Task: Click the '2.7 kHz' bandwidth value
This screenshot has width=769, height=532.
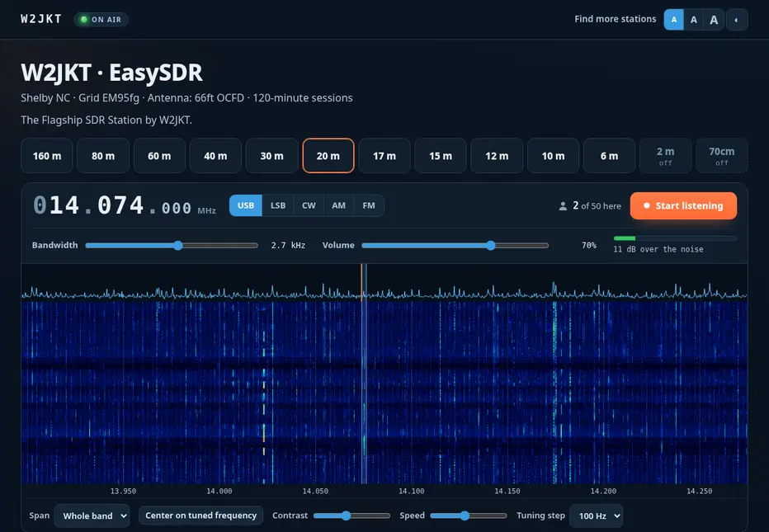Action: tap(288, 245)
